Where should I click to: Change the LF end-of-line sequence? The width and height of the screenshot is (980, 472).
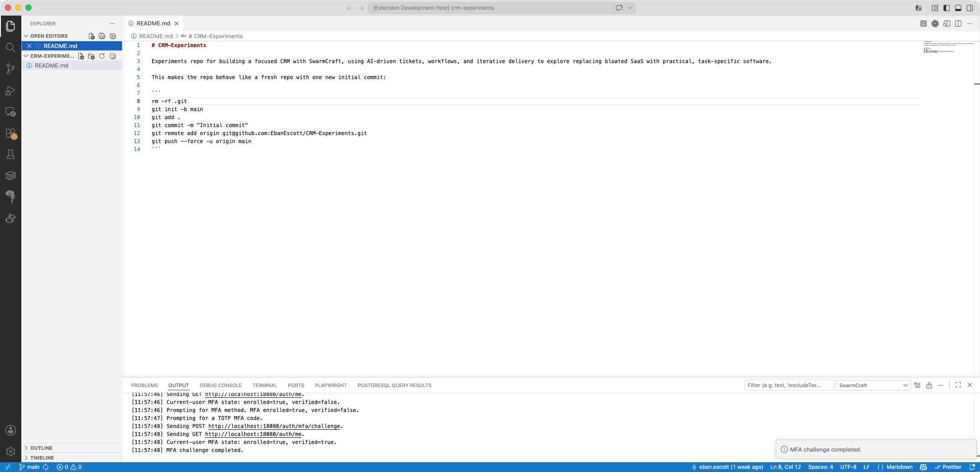coord(867,467)
